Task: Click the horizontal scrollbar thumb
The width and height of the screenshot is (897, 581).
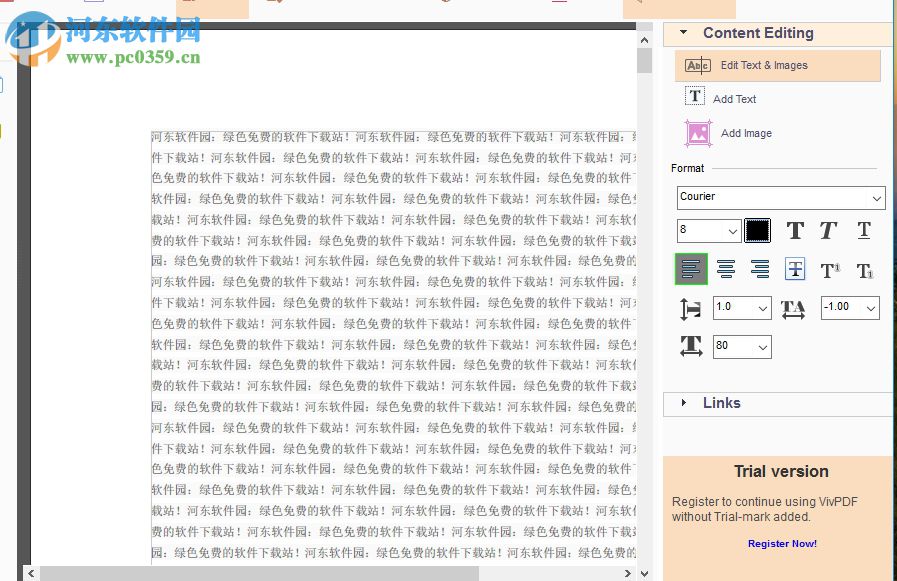Action: pyautogui.click(x=259, y=573)
